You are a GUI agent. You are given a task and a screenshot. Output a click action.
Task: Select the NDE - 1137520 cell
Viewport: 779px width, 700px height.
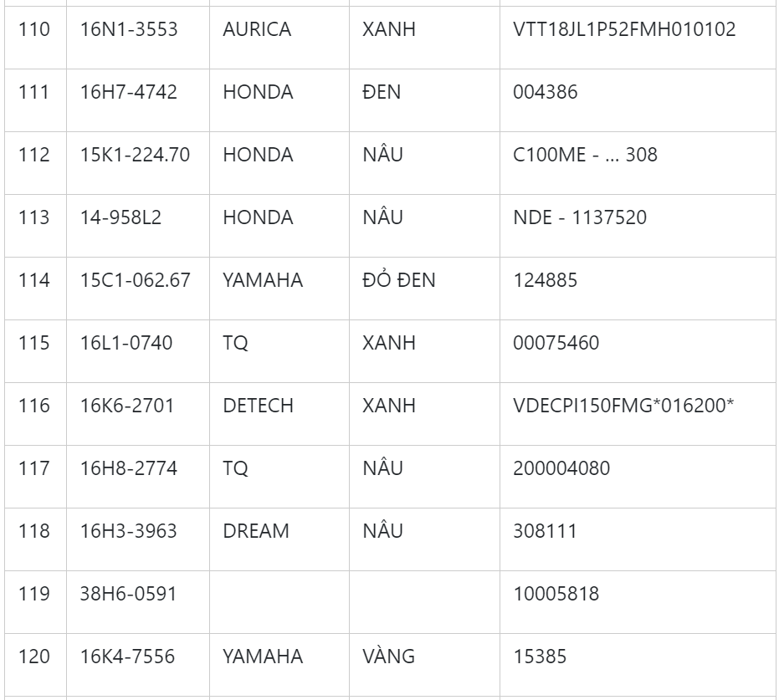pos(580,217)
